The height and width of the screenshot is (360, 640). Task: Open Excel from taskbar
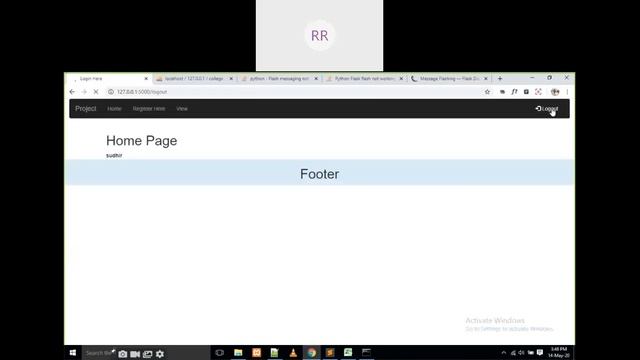348,353
